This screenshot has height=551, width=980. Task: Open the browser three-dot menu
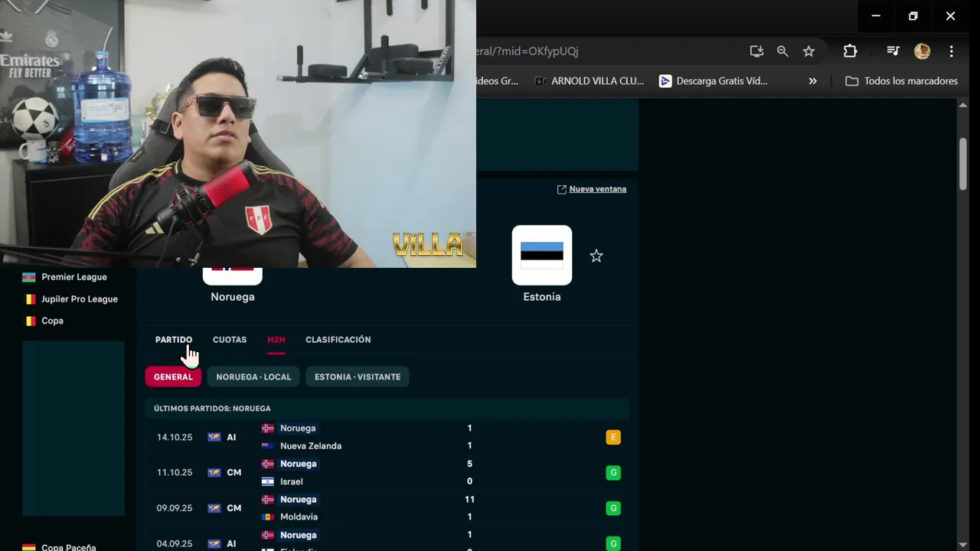(x=951, y=51)
